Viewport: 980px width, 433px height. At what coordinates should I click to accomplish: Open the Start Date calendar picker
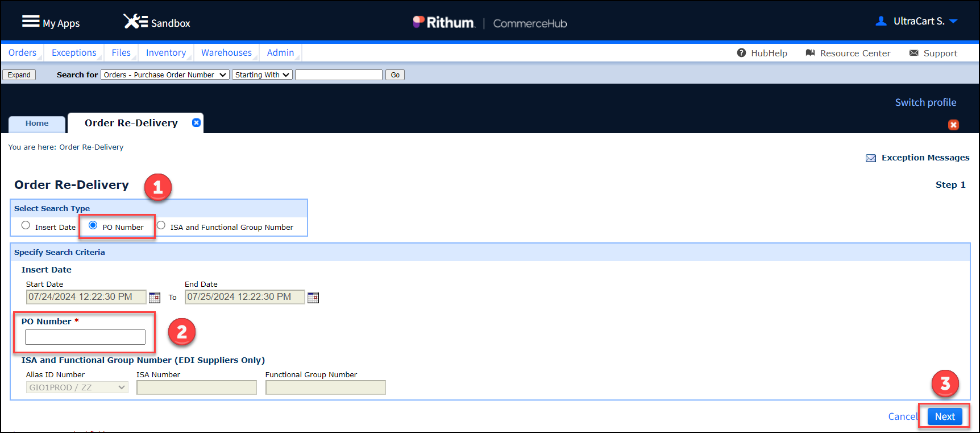pyautogui.click(x=155, y=298)
